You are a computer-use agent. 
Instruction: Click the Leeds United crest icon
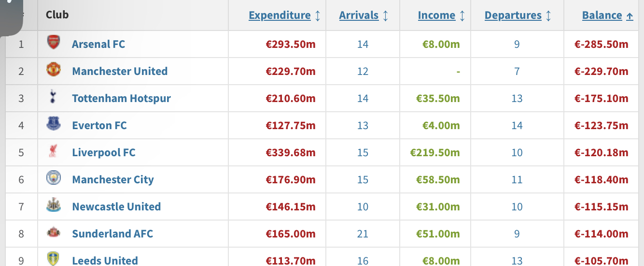(x=53, y=259)
